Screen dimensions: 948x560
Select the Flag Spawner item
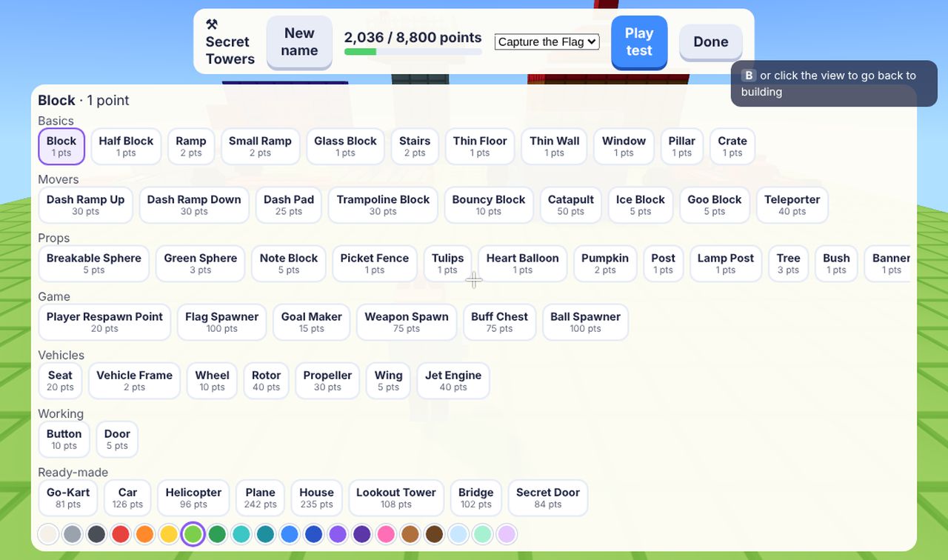(x=222, y=321)
